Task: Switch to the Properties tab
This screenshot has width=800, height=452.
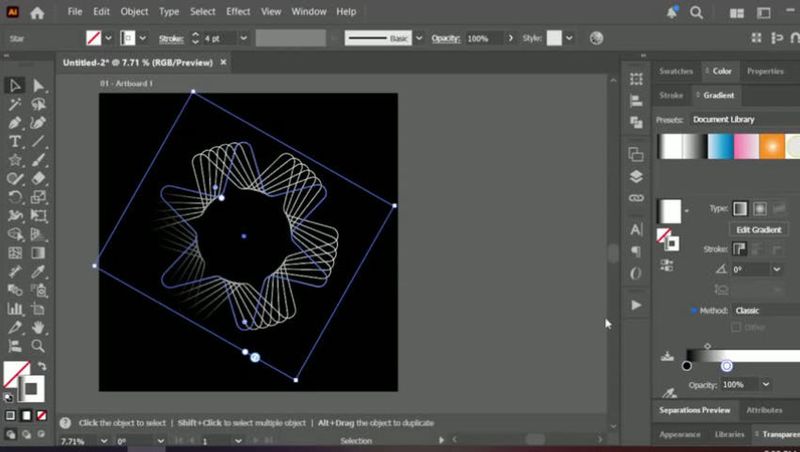Action: (x=765, y=71)
